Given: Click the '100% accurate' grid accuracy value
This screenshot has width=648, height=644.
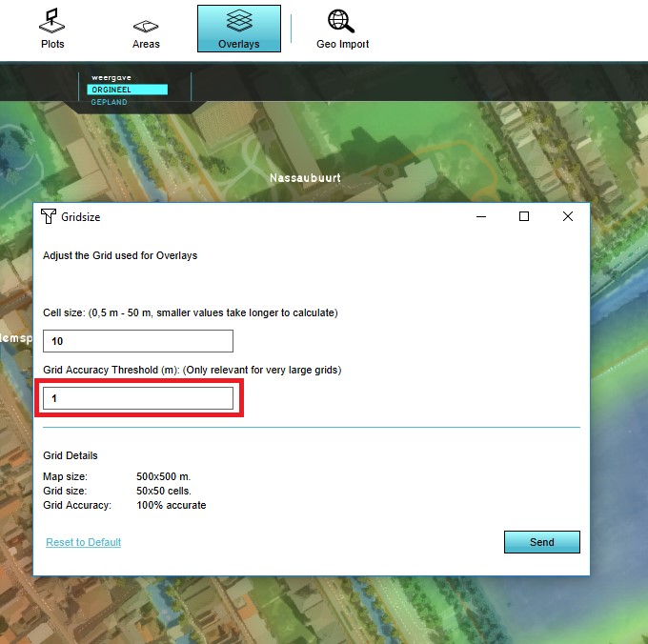Looking at the screenshot, I should (x=172, y=505).
